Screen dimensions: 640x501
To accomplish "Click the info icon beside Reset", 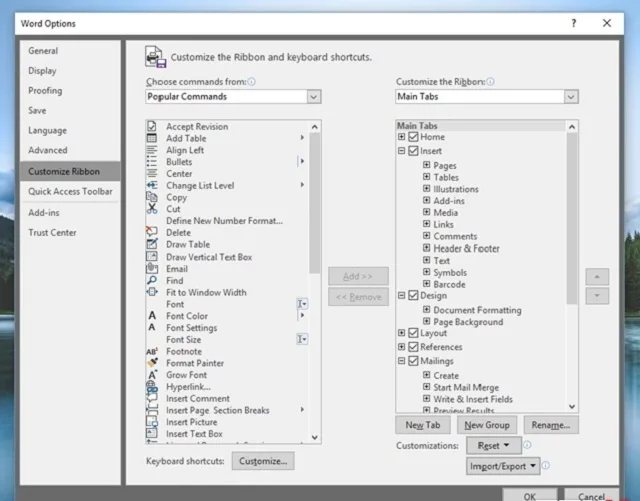I will coord(527,445).
